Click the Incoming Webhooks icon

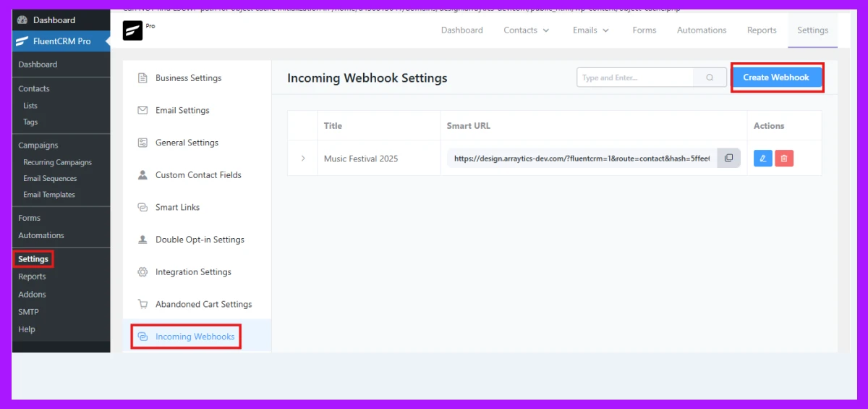coord(142,337)
